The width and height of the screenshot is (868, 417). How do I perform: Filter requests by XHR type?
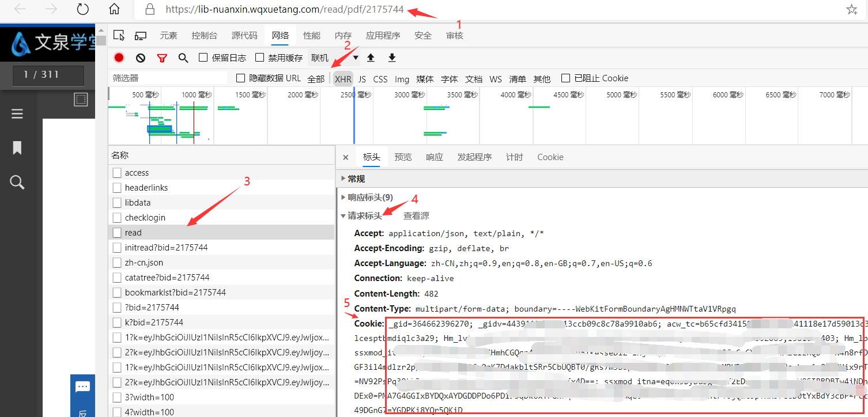(343, 79)
